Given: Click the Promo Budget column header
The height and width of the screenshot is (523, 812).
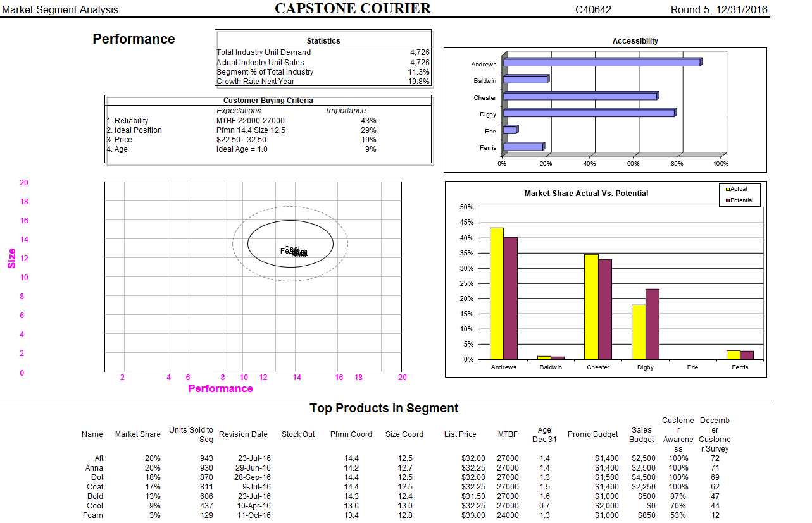Looking at the screenshot, I should (592, 434).
